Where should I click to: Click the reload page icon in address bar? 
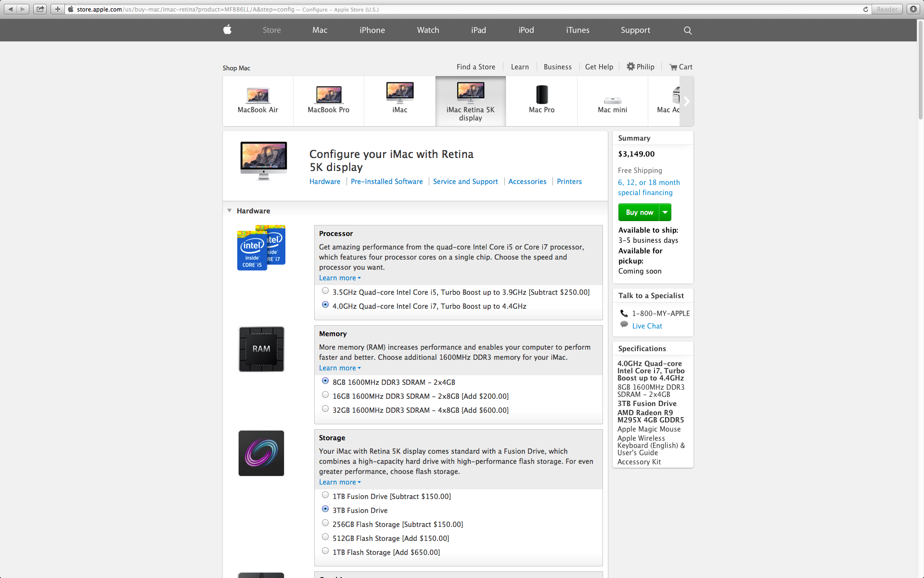[x=865, y=9]
